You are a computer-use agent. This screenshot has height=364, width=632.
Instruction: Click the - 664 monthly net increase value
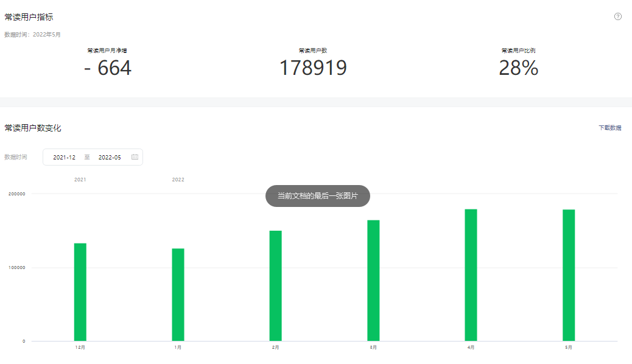pos(108,68)
